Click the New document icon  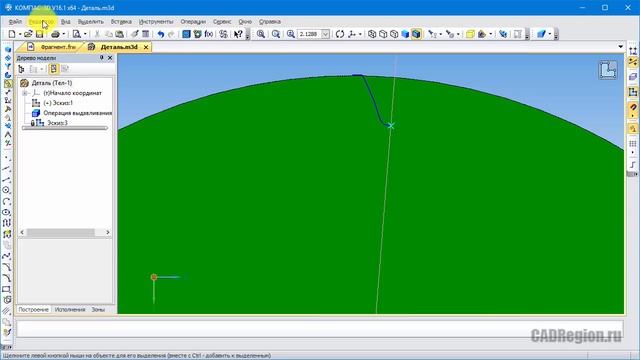pyautogui.click(x=12, y=34)
